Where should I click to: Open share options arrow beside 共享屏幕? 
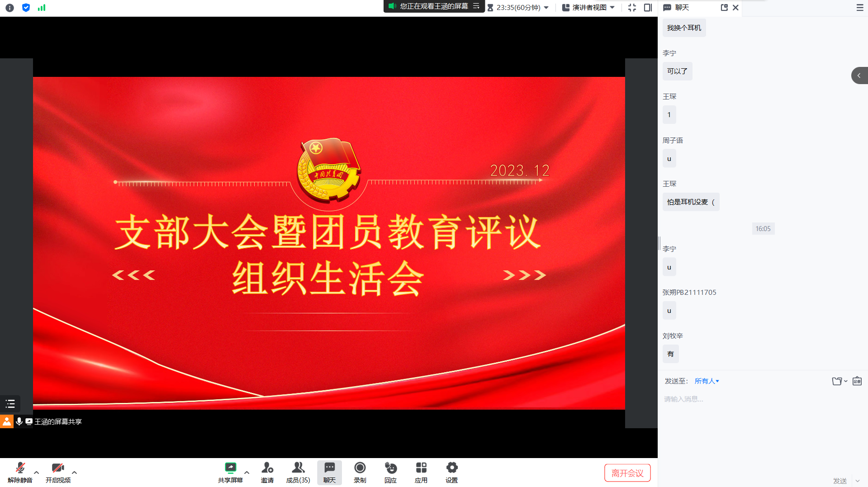coord(247,473)
